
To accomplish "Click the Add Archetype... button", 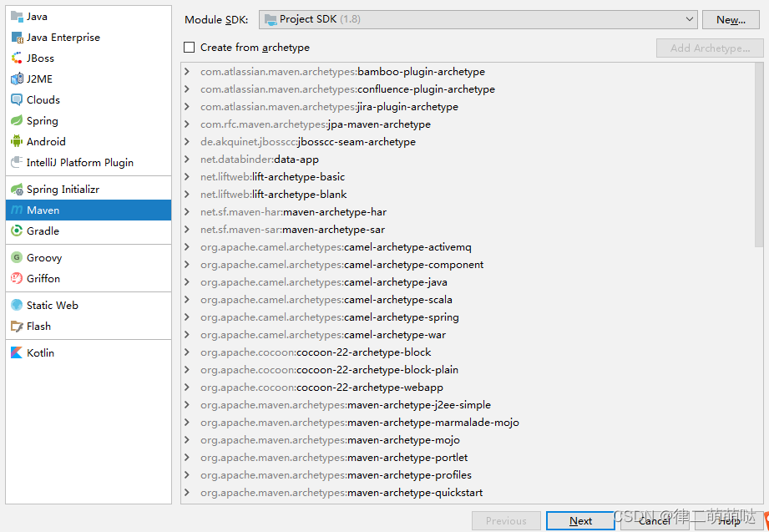I will click(x=710, y=48).
